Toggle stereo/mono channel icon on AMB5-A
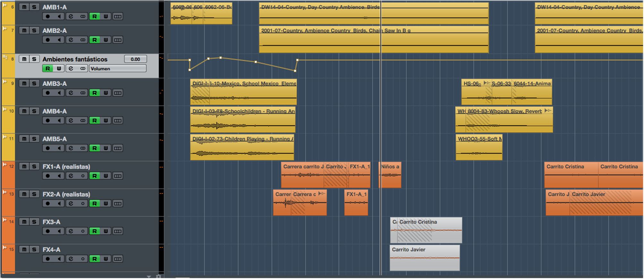The height and width of the screenshot is (279, 644). tap(83, 148)
